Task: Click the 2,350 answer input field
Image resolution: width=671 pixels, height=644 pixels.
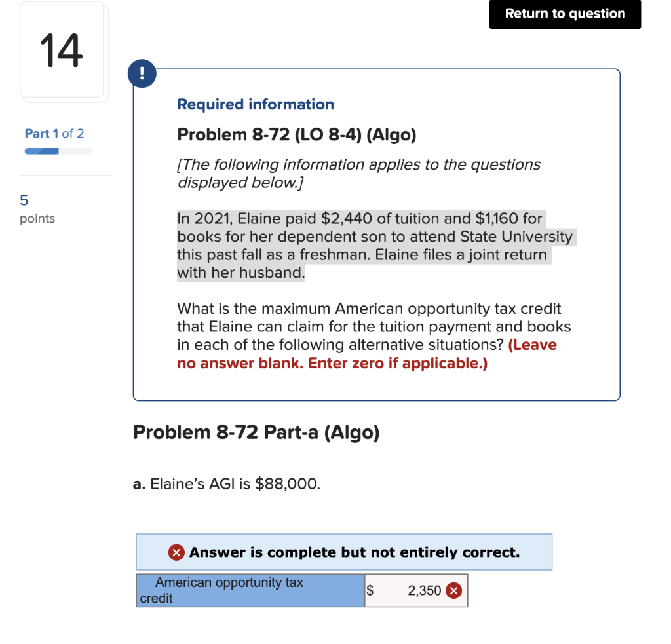Action: 416,590
